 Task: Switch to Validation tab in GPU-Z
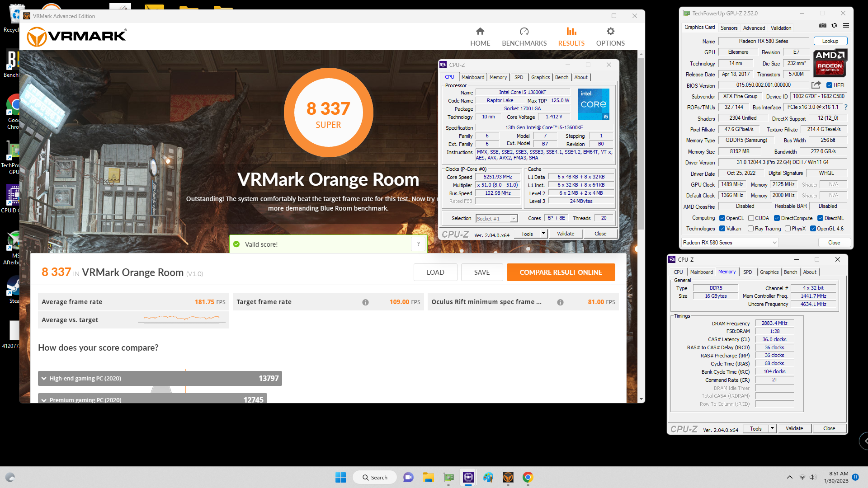[781, 28]
